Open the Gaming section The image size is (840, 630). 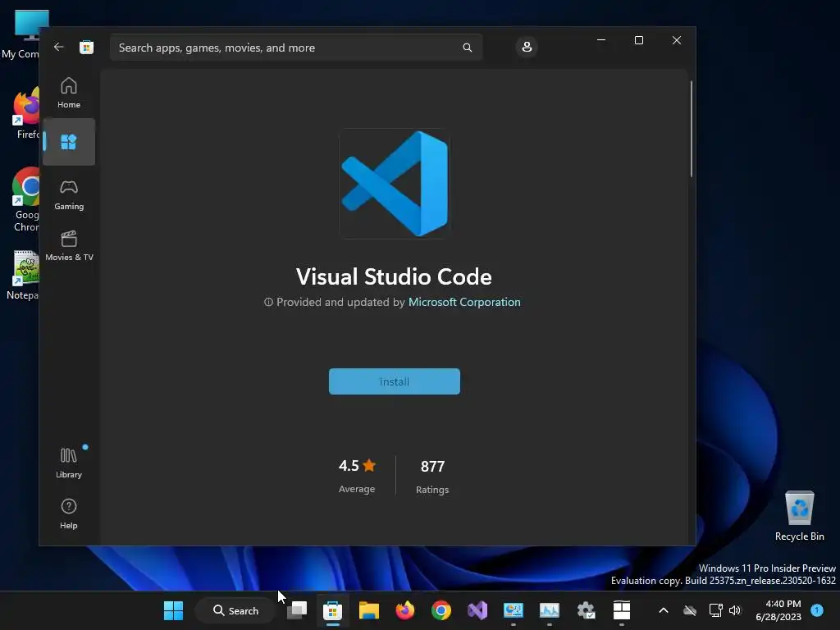pos(69,194)
